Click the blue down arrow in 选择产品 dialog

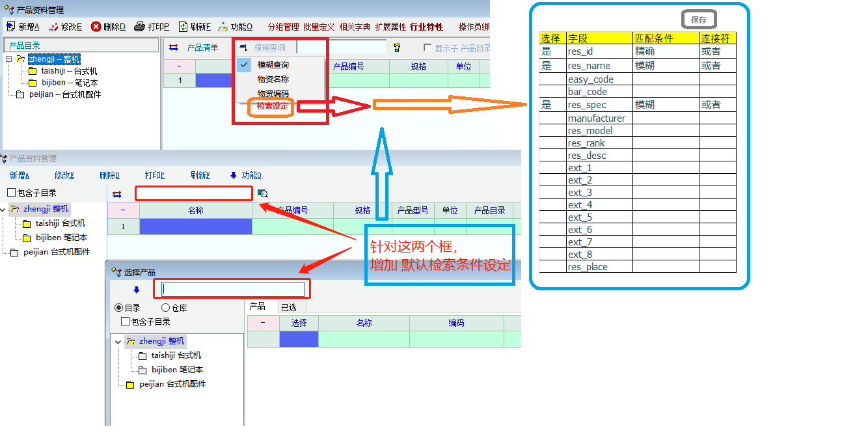[137, 290]
